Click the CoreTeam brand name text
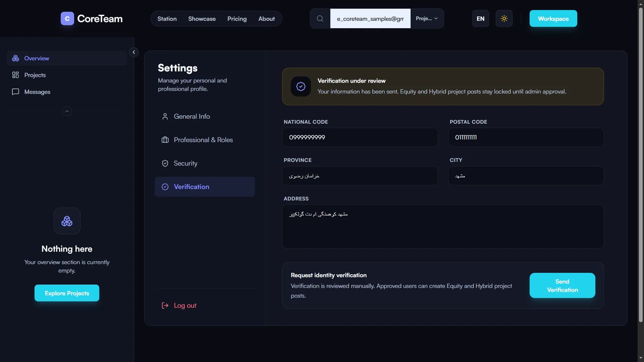Image resolution: width=644 pixels, height=362 pixels. coord(100,19)
